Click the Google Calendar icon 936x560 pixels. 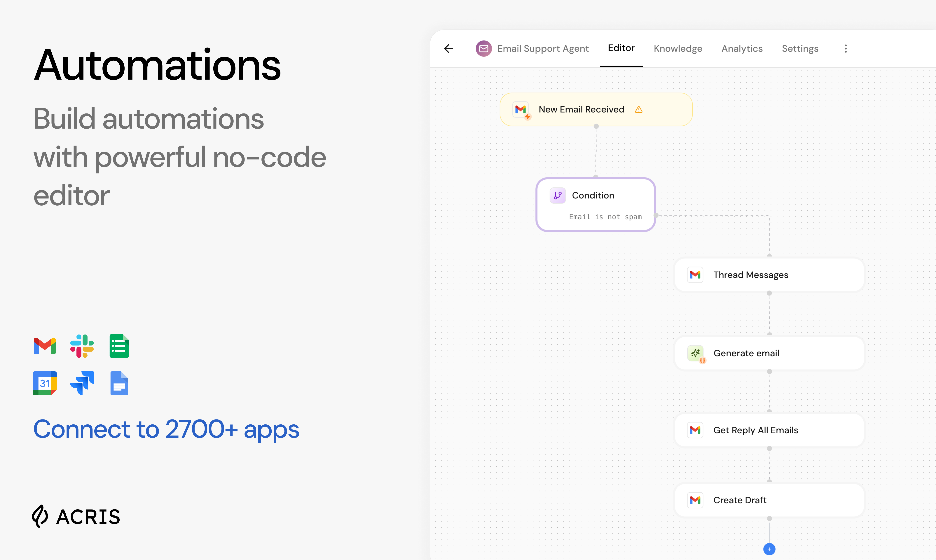click(x=45, y=383)
